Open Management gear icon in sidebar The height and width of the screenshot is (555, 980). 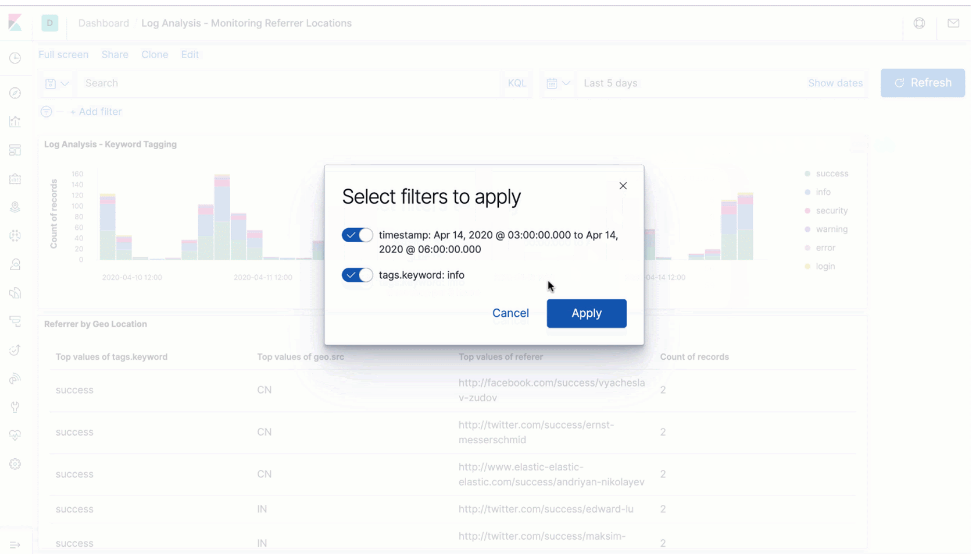[x=15, y=464]
